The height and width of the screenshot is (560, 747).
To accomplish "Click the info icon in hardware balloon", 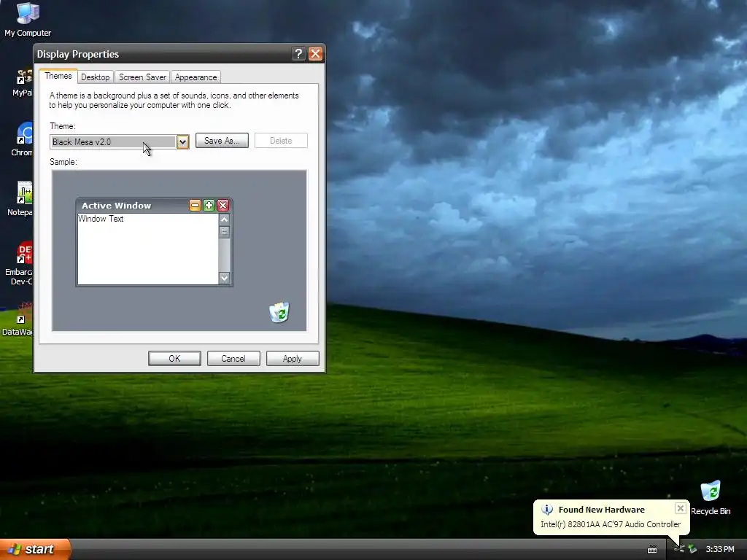I will click(x=547, y=510).
